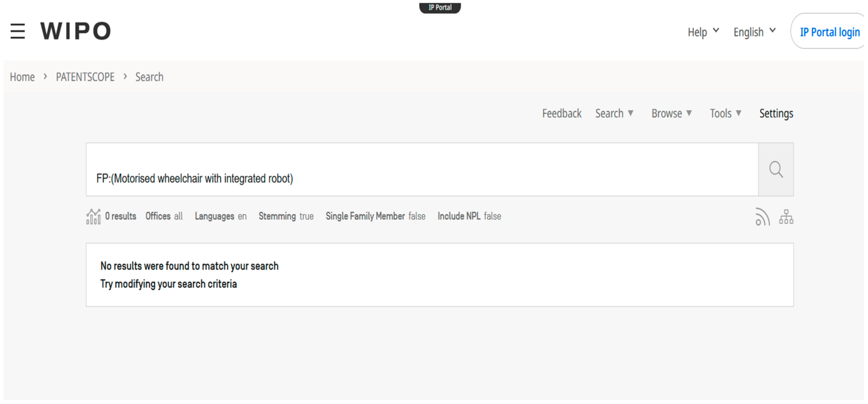This screenshot has height=404, width=868.
Task: Open the hierarchy tree icon
Action: click(786, 217)
